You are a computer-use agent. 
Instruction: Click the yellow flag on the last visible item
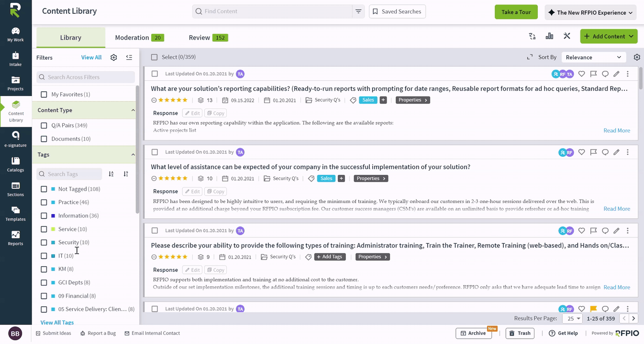(x=593, y=309)
